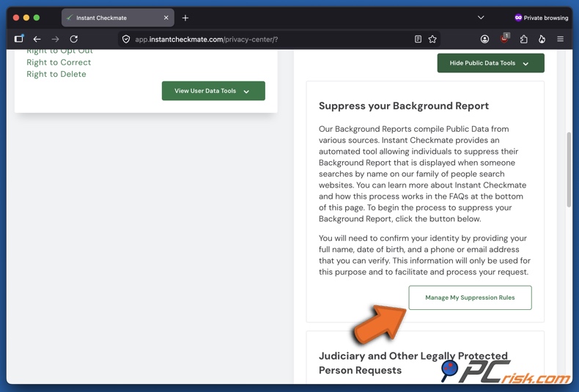Reload the current page
This screenshot has width=579, height=392.
(74, 39)
